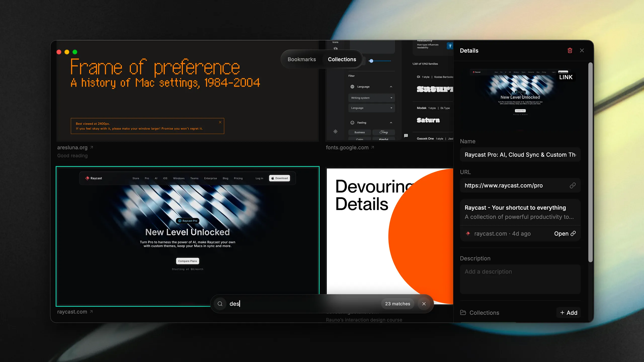
Task: Open the raycast.com link from the Details card
Action: pyautogui.click(x=565, y=234)
